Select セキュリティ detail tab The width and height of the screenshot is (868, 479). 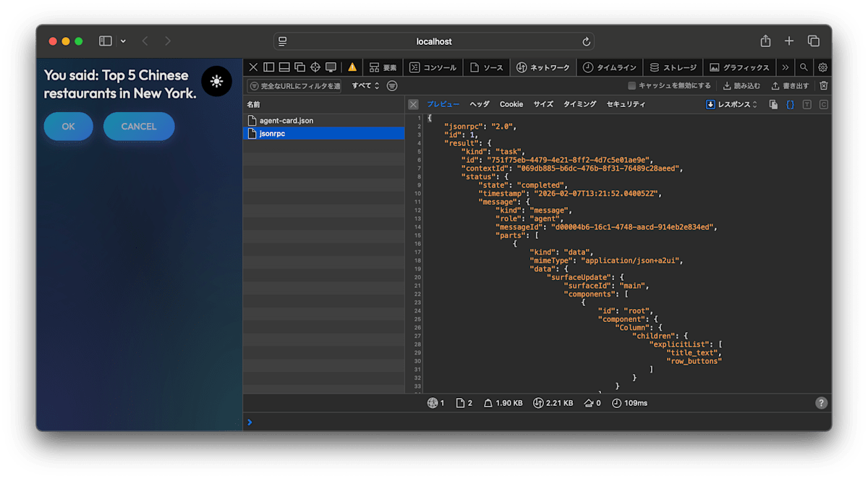pyautogui.click(x=626, y=104)
